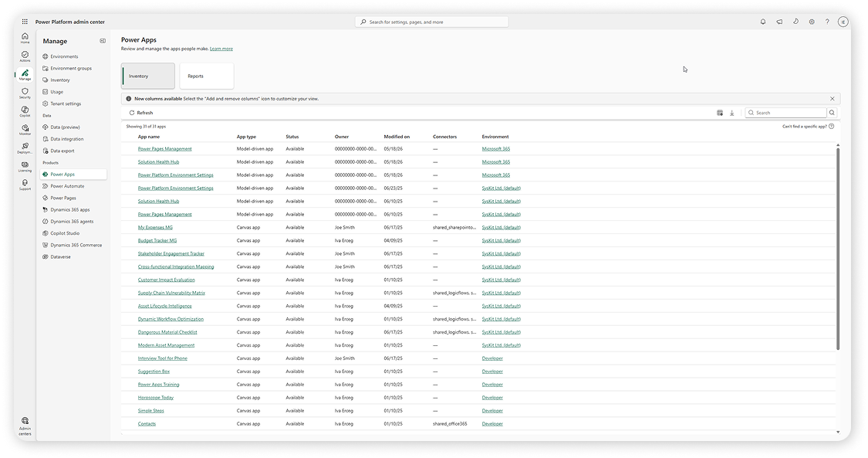Open Support in the left rail

(25, 185)
